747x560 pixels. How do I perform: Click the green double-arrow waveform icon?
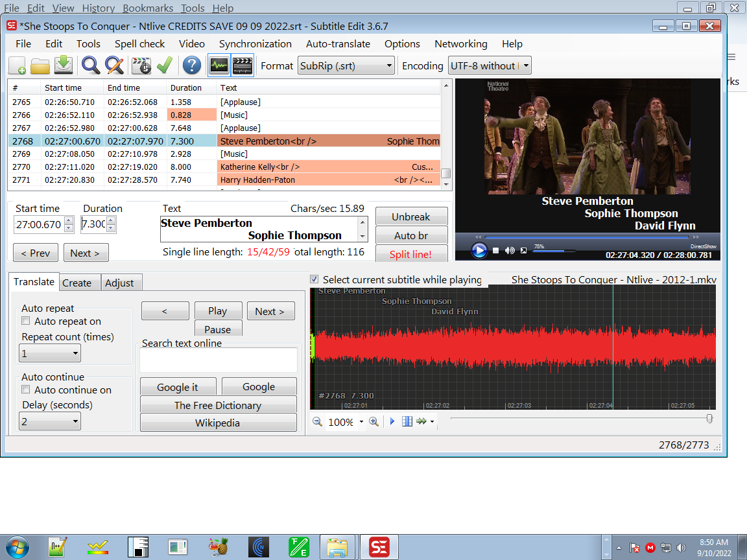(421, 421)
